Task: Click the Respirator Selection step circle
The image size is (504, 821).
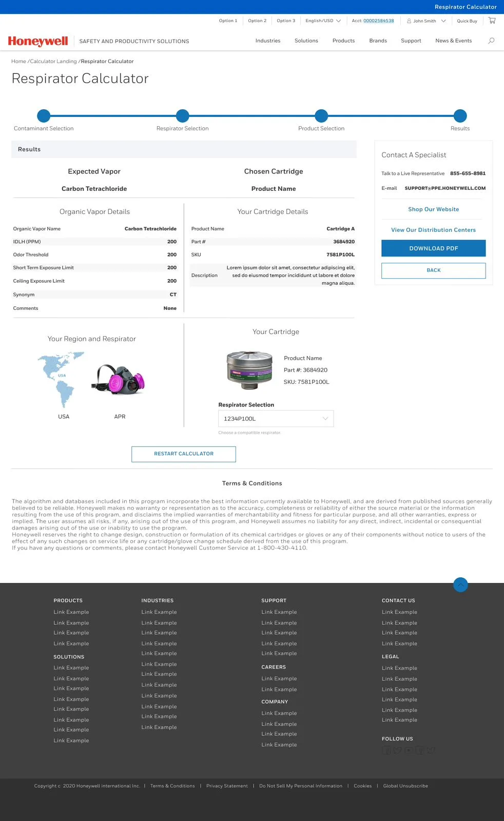Action: 182,116
